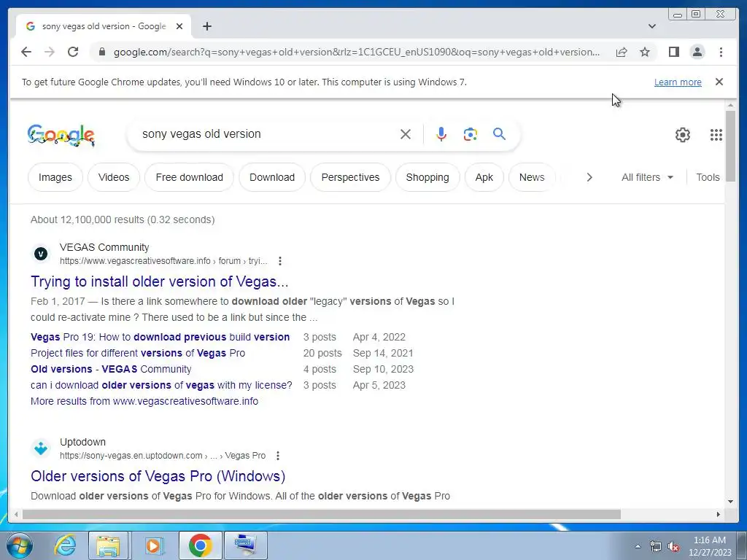747x560 pixels.
Task: Open Old versions - VEGAS Community link
Action: point(111,370)
